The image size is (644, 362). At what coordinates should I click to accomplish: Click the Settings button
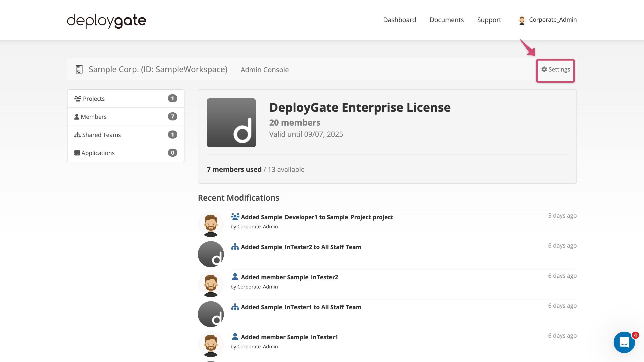tap(555, 69)
